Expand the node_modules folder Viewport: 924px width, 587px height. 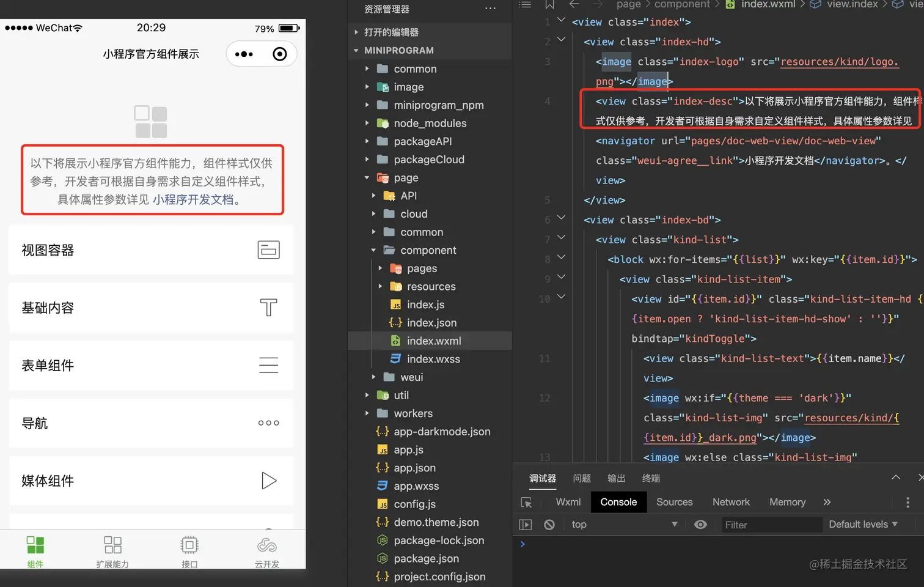click(x=430, y=123)
